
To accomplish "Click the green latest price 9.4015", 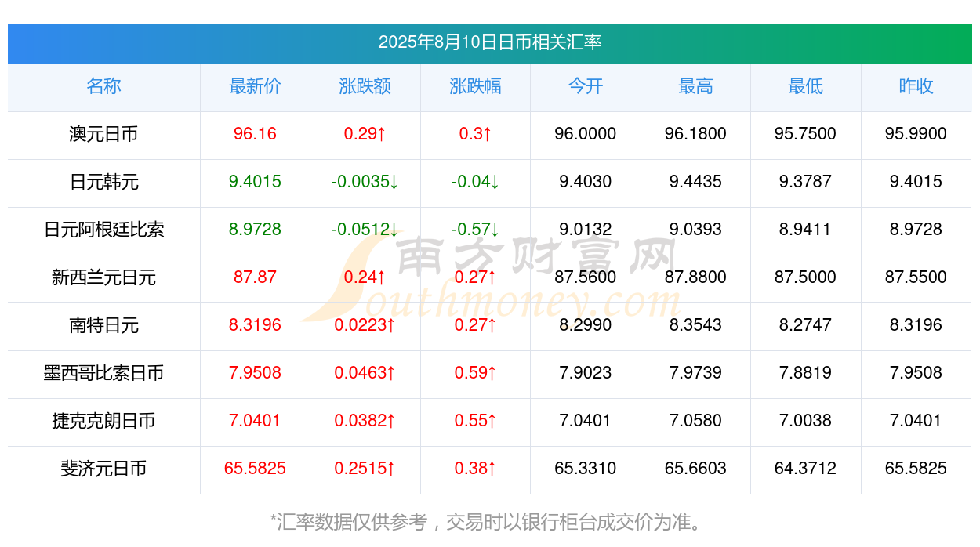I will pyautogui.click(x=255, y=182).
